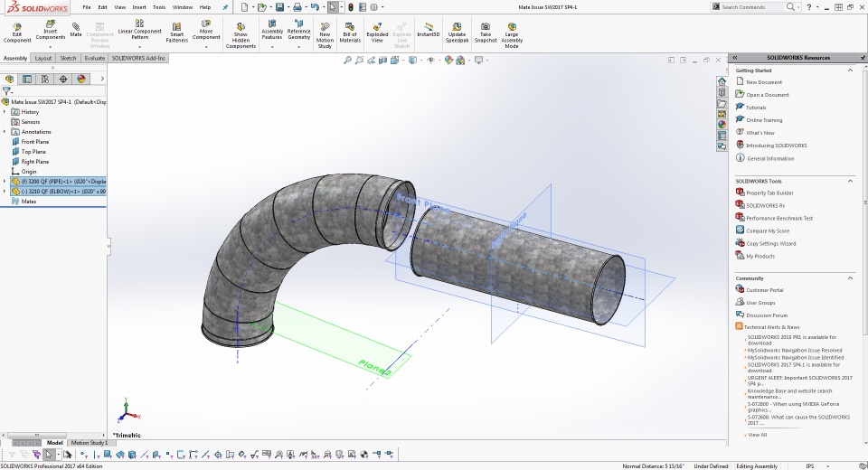868x470 pixels.
Task: Open Smart Fasteners tool
Action: pos(177,31)
